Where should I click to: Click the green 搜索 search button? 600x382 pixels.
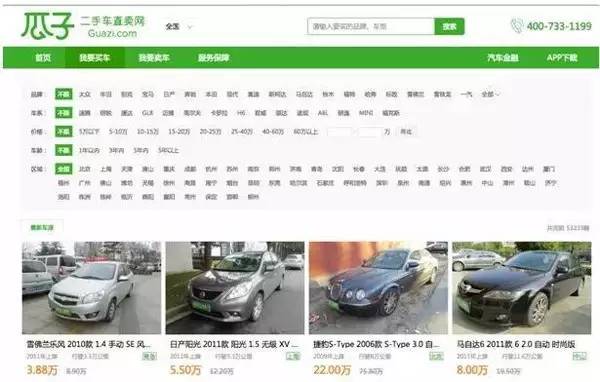point(449,26)
